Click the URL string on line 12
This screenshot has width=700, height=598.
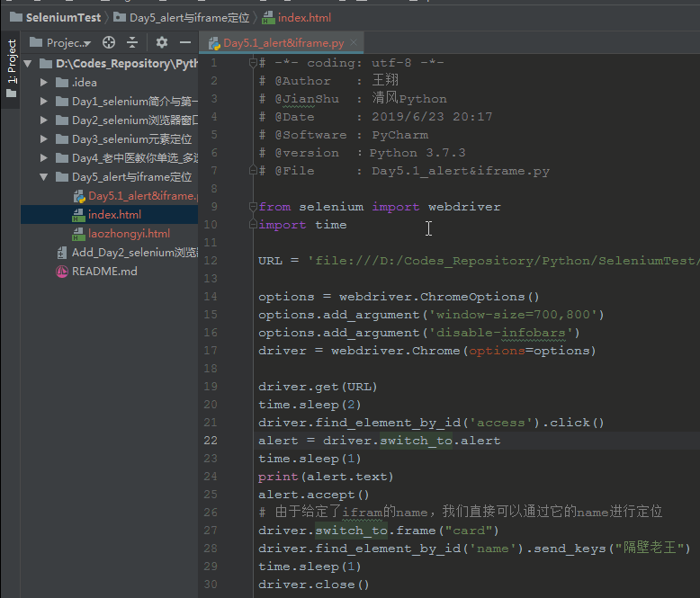pos(504,261)
